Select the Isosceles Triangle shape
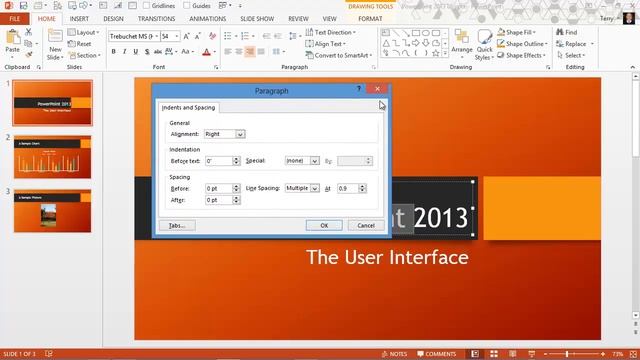The height and width of the screenshot is (360, 640). click(x=386, y=43)
